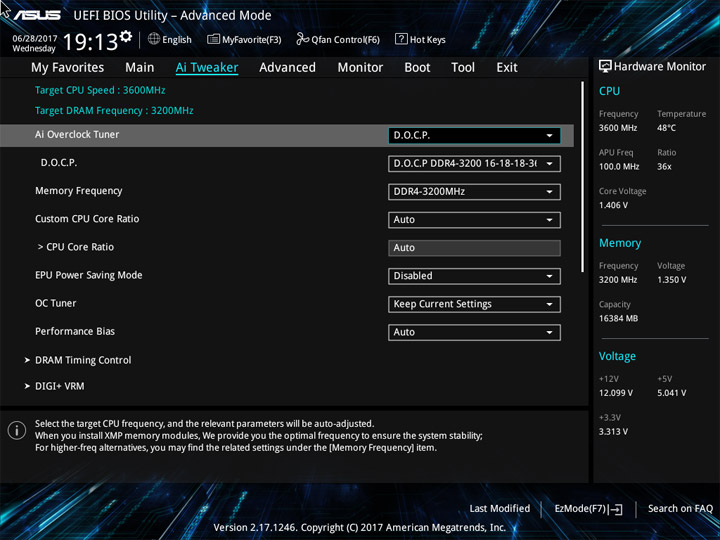Click the 5.041 V value
Image resolution: width=720 pixels, height=540 pixels.
[672, 393]
